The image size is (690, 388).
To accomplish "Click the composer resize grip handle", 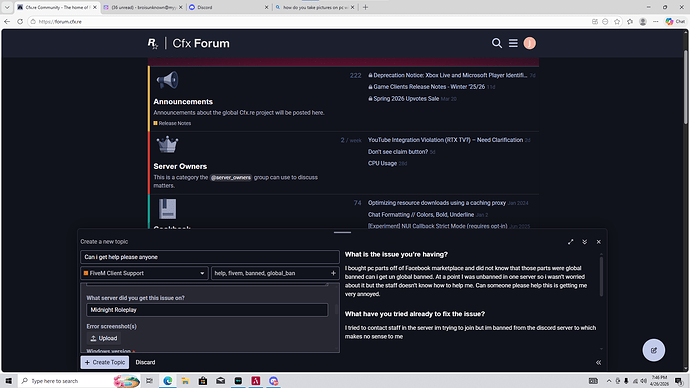I will click(342, 232).
